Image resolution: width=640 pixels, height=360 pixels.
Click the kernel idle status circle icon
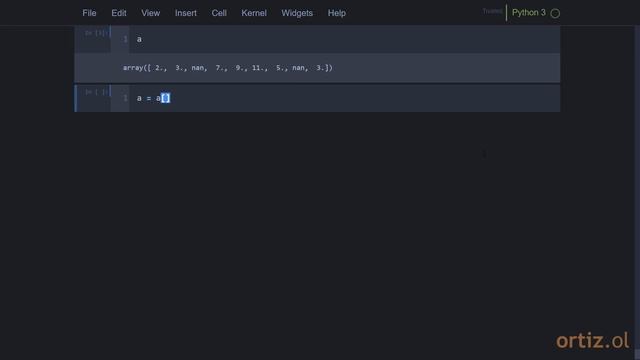point(555,13)
